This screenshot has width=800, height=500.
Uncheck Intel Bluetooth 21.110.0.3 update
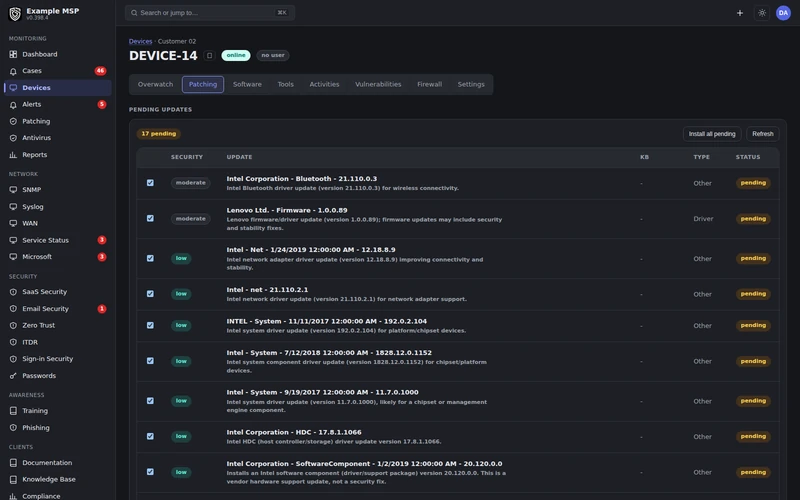[150, 183]
